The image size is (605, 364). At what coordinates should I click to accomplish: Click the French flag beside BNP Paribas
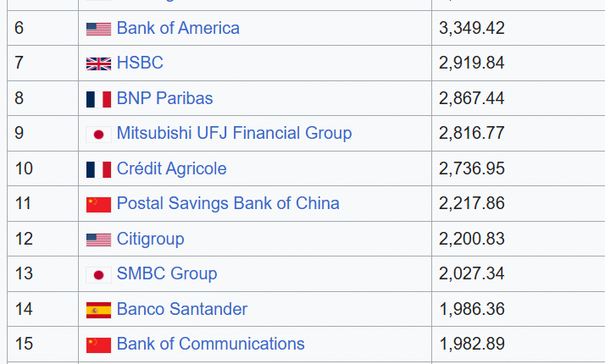tap(98, 99)
